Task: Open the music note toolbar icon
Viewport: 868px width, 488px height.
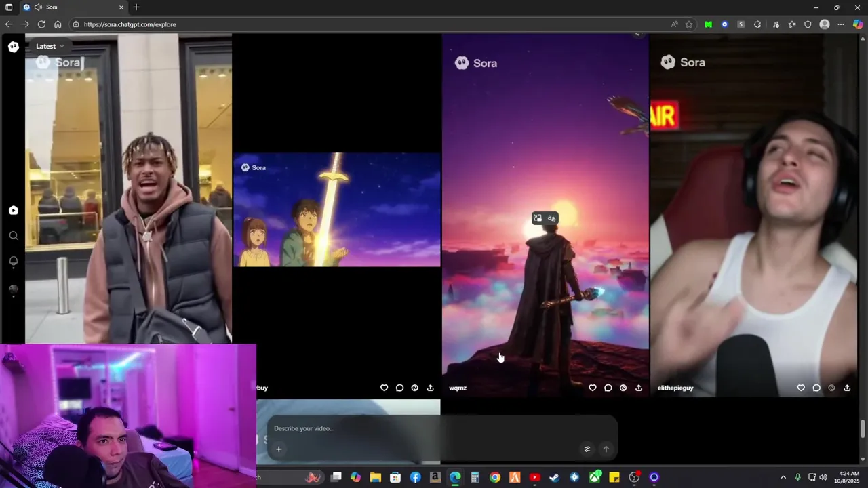Action: (776, 24)
